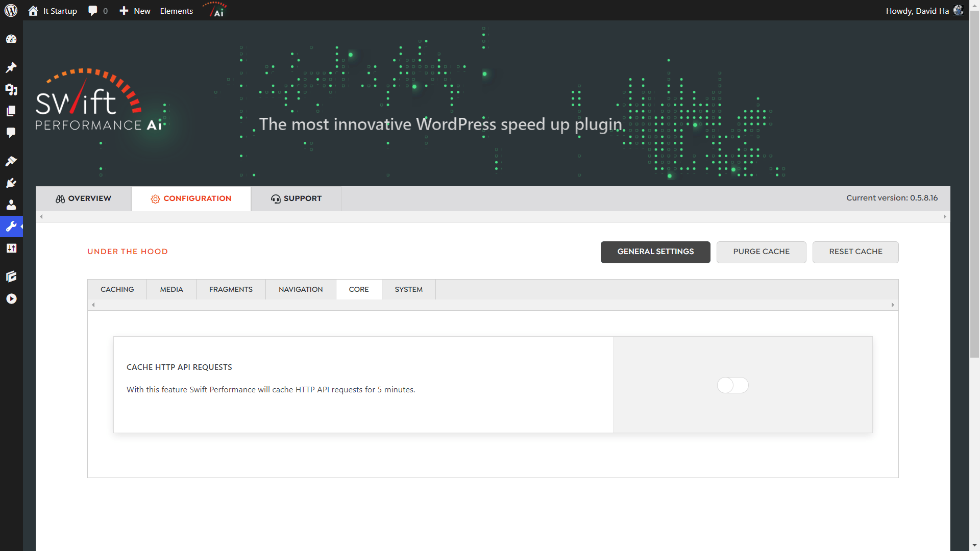This screenshot has height=551, width=980.
Task: Click the Reset Cache button
Action: pyautogui.click(x=856, y=252)
